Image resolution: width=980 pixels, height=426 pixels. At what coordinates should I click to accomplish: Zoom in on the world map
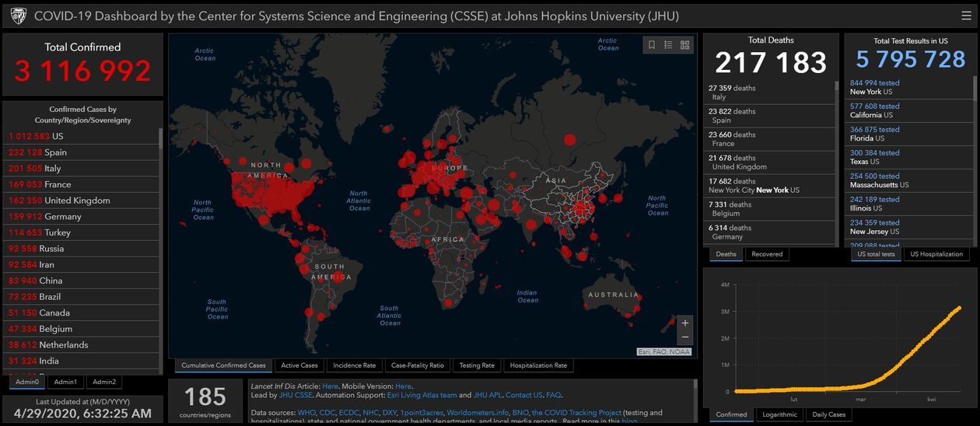[x=684, y=323]
